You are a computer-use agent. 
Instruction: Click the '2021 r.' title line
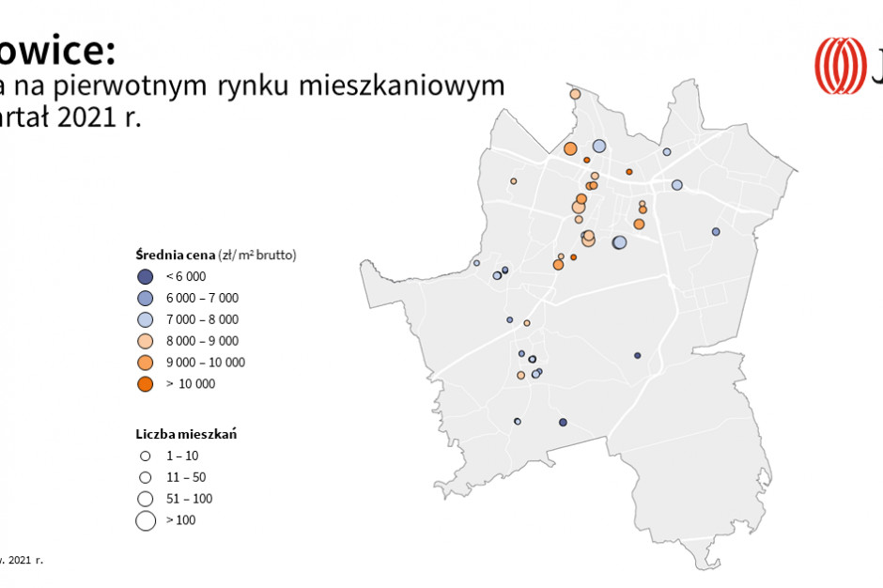[99, 117]
